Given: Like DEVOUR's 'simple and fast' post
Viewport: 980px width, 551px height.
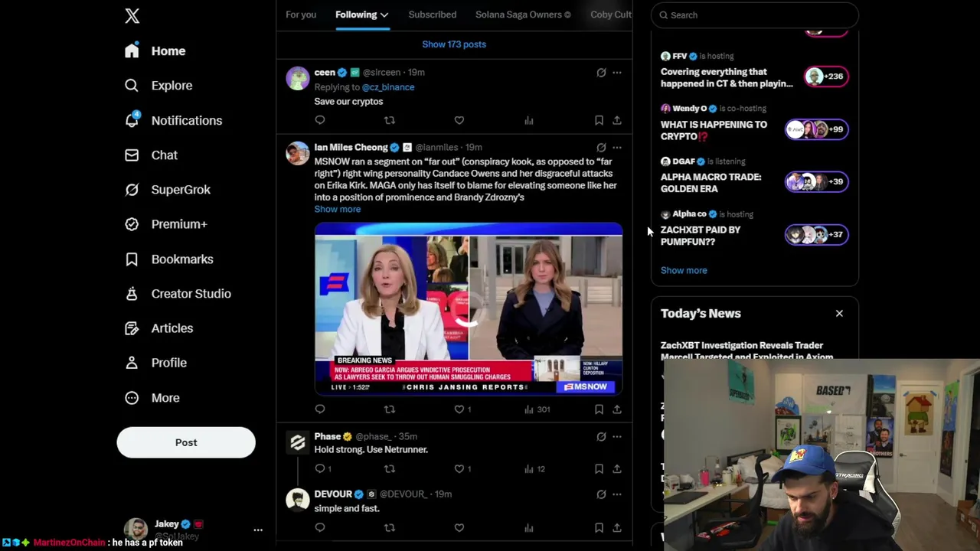Looking at the screenshot, I should [459, 527].
